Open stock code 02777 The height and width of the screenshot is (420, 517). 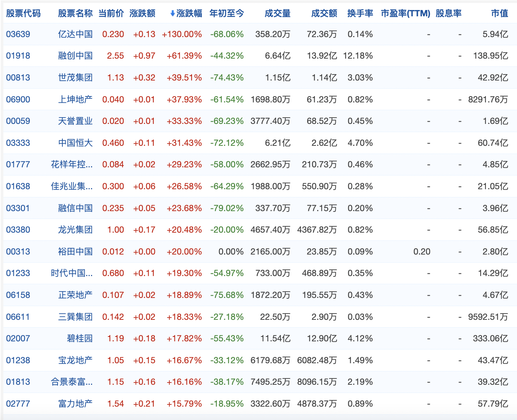(x=18, y=404)
